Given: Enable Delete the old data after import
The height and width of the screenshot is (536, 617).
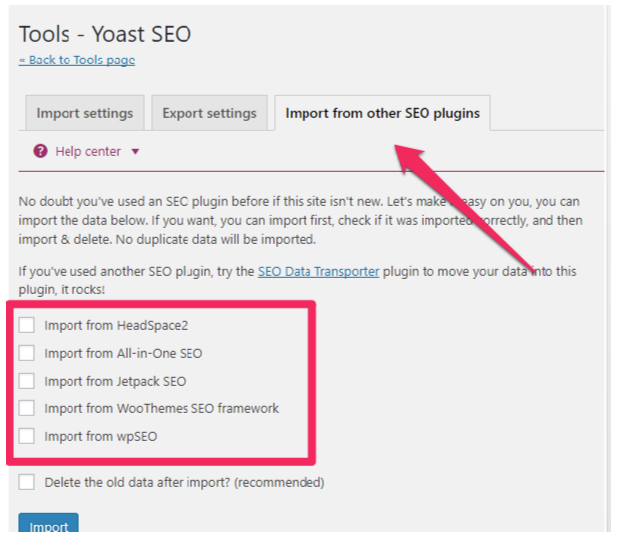Looking at the screenshot, I should click(27, 482).
